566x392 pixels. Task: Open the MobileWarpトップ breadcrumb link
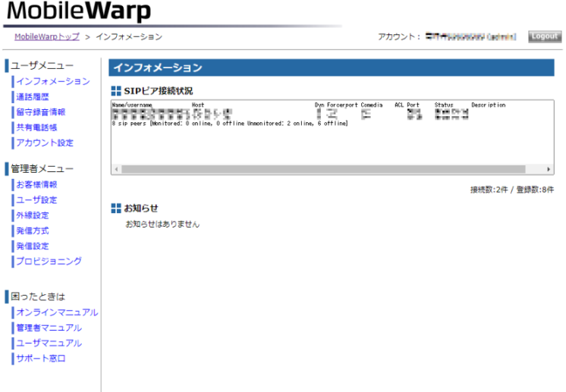(46, 36)
